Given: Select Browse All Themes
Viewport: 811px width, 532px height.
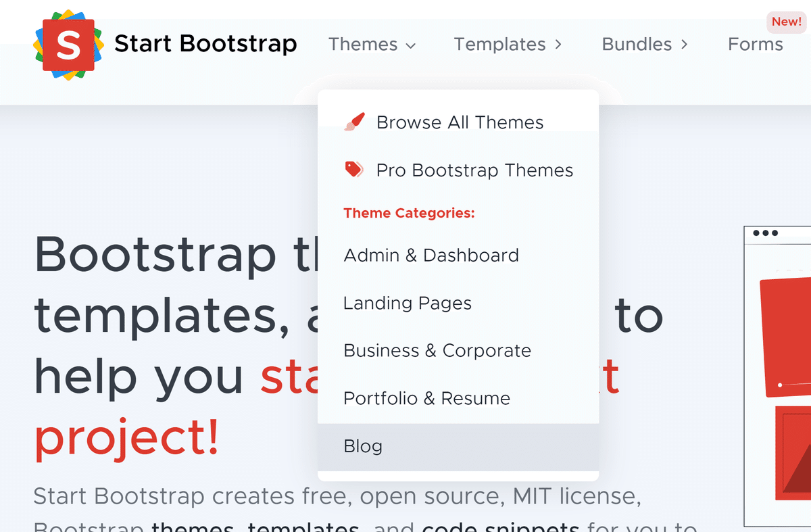Looking at the screenshot, I should pyautogui.click(x=458, y=122).
